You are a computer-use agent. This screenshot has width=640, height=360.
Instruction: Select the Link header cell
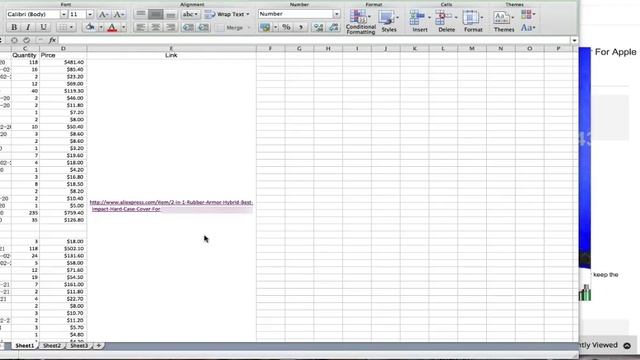tap(171, 55)
